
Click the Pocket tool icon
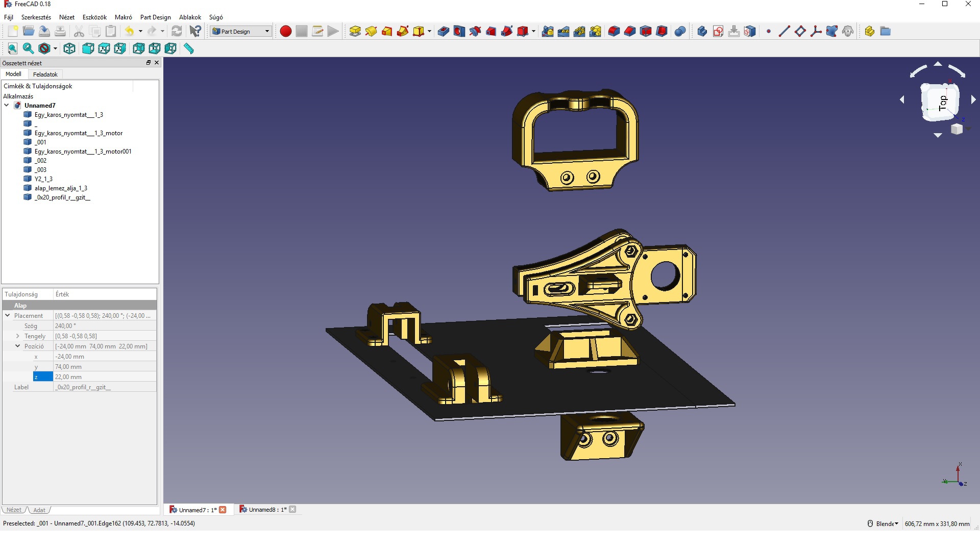[x=444, y=32]
